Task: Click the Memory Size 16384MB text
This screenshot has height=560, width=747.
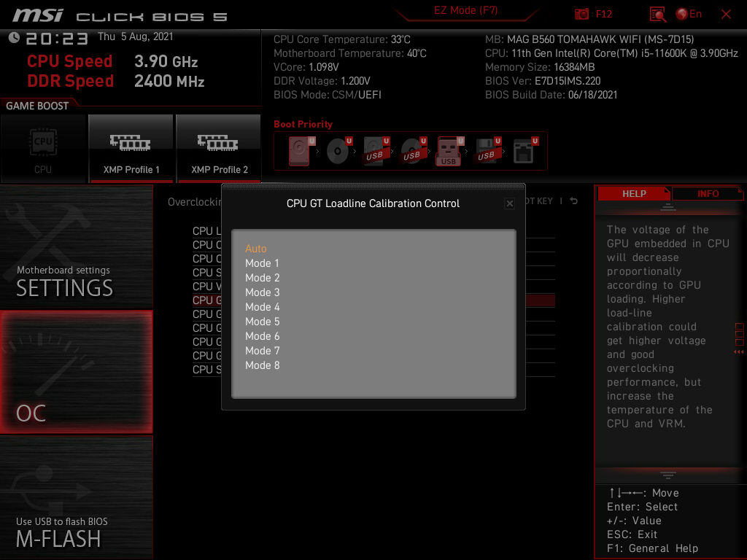Action: pyautogui.click(x=540, y=67)
